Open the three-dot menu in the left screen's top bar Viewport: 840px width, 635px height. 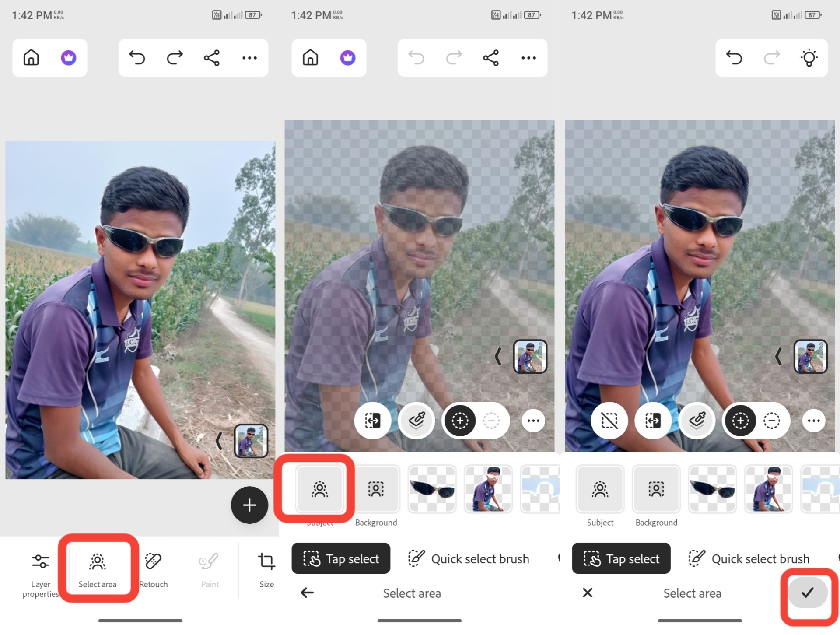pyautogui.click(x=249, y=58)
